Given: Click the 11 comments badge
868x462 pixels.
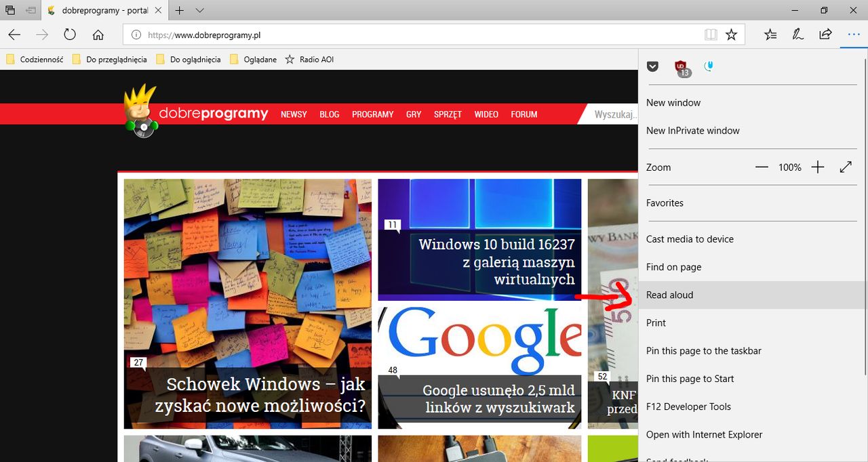Looking at the screenshot, I should pos(393,225).
